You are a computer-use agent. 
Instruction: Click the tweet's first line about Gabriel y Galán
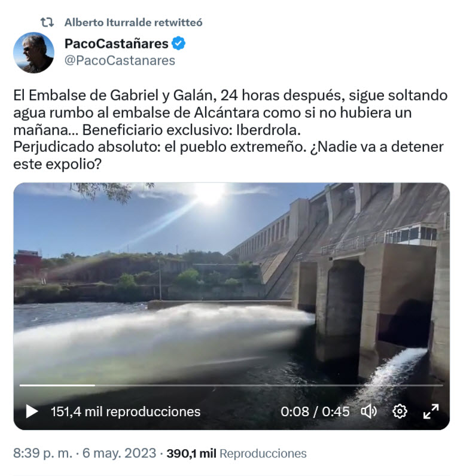(230, 96)
